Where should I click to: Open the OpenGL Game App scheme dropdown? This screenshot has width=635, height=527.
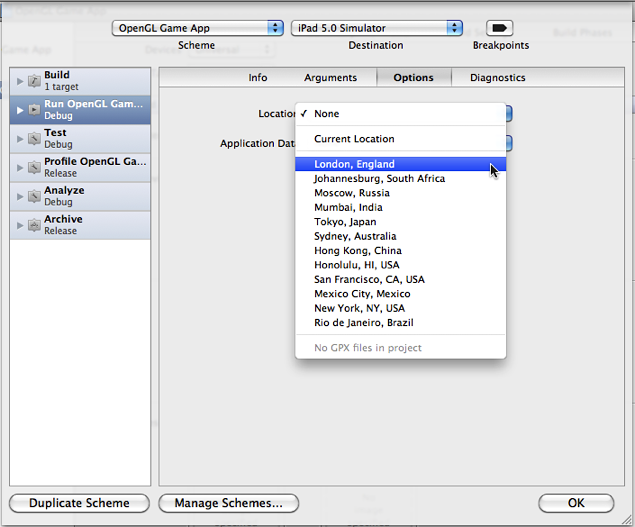click(198, 28)
